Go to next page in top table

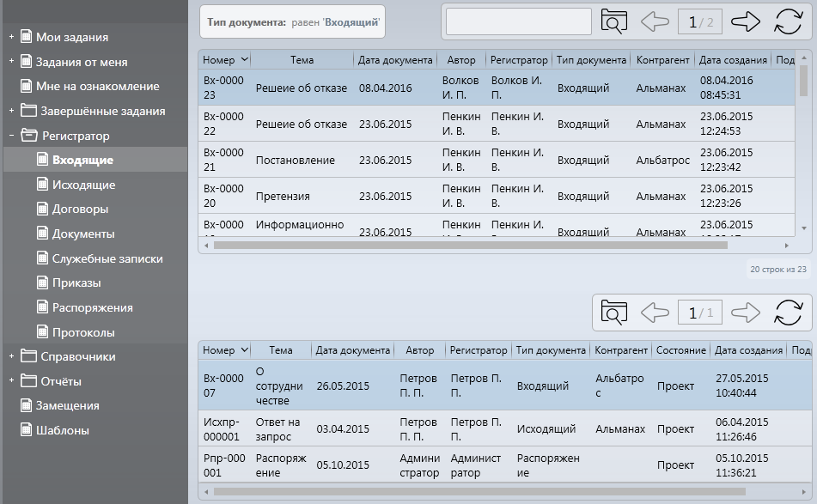(745, 21)
